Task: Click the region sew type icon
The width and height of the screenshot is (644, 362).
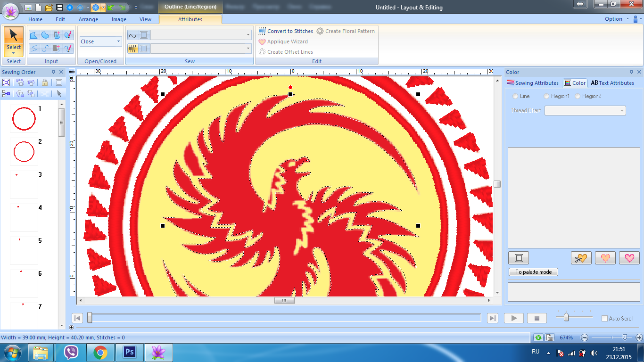Action: [x=133, y=49]
